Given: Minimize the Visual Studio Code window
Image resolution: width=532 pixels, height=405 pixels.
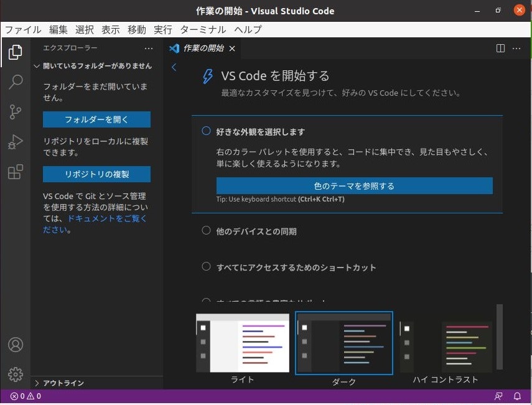Looking at the screenshot, I should click(x=477, y=11).
